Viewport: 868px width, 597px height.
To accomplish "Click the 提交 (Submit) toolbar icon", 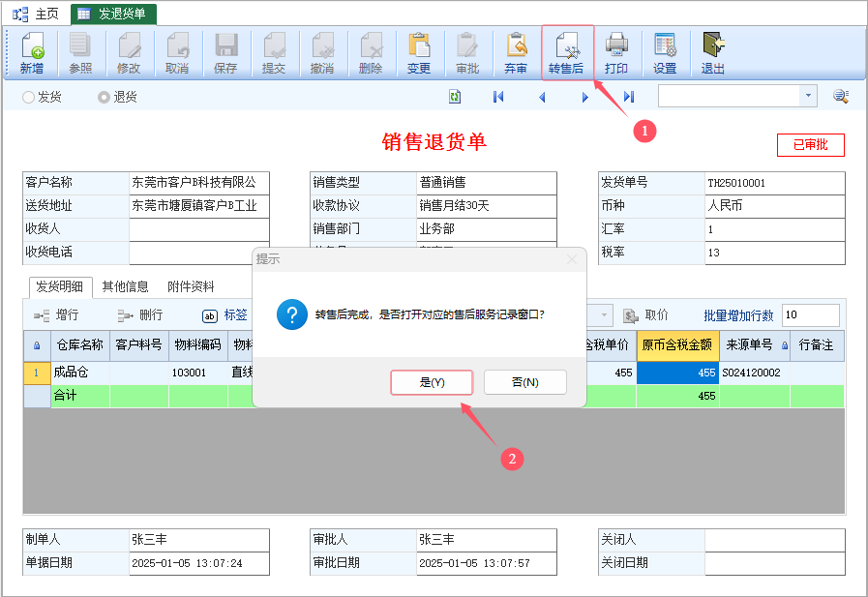I will coord(274,53).
